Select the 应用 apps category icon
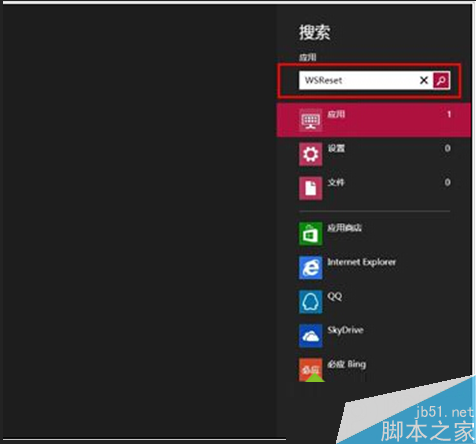 (311, 120)
